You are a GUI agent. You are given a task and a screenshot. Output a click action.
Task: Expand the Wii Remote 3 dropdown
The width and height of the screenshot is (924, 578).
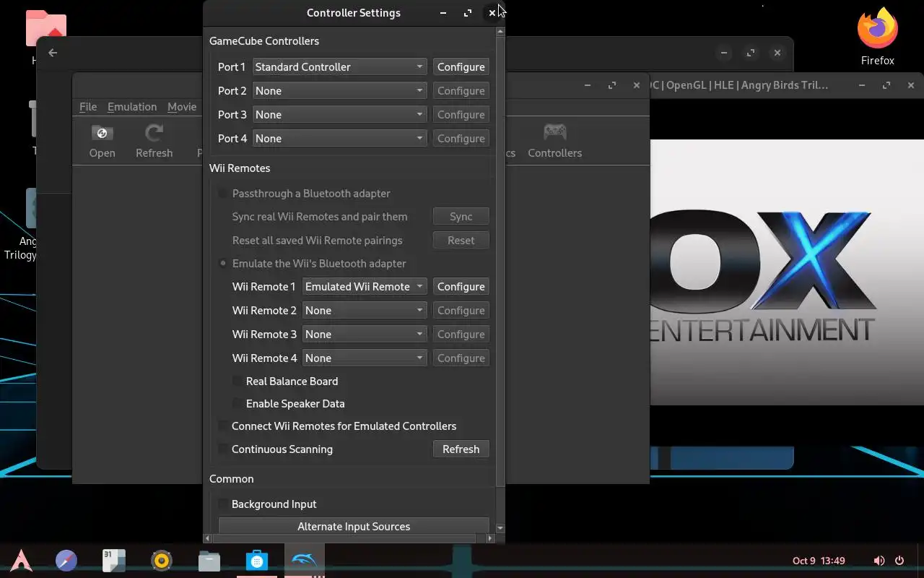tap(365, 335)
